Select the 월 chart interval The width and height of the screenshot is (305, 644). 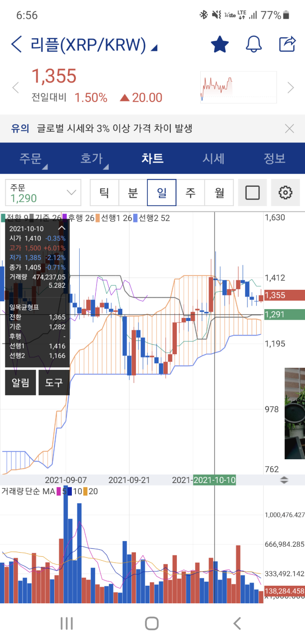tap(219, 193)
